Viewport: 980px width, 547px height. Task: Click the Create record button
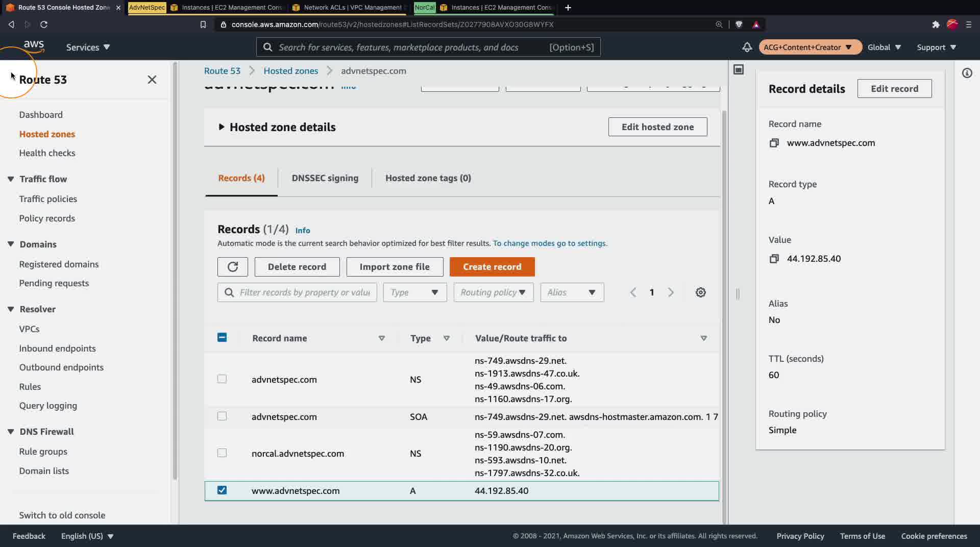click(492, 267)
